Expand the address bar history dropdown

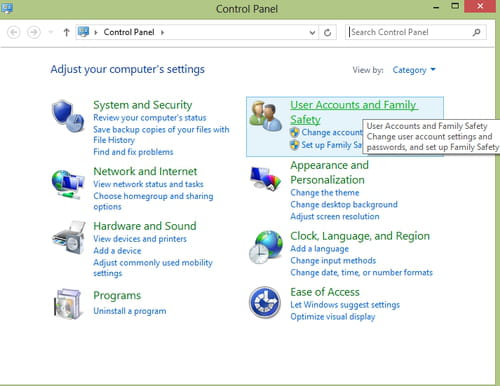(x=312, y=32)
